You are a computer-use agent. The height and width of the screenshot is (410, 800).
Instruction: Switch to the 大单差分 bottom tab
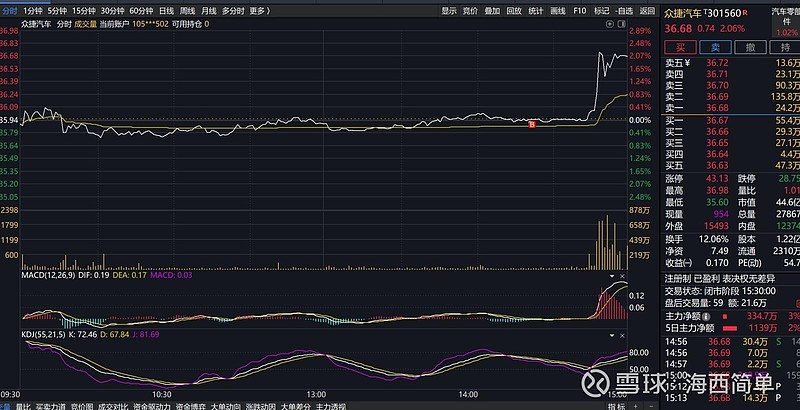[x=295, y=406]
